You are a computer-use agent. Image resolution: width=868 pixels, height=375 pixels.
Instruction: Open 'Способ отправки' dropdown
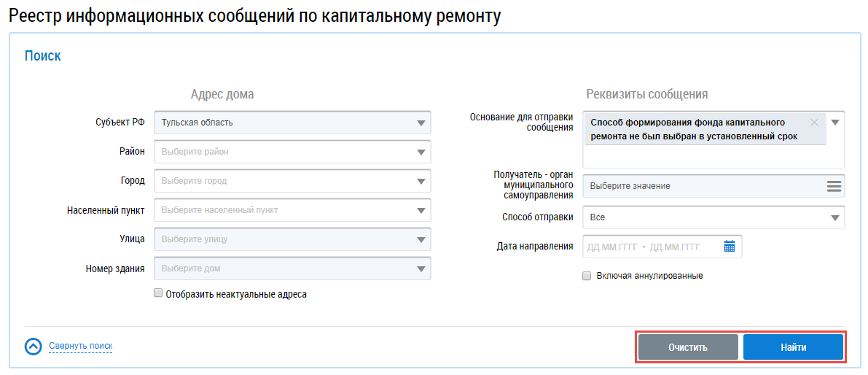point(834,217)
